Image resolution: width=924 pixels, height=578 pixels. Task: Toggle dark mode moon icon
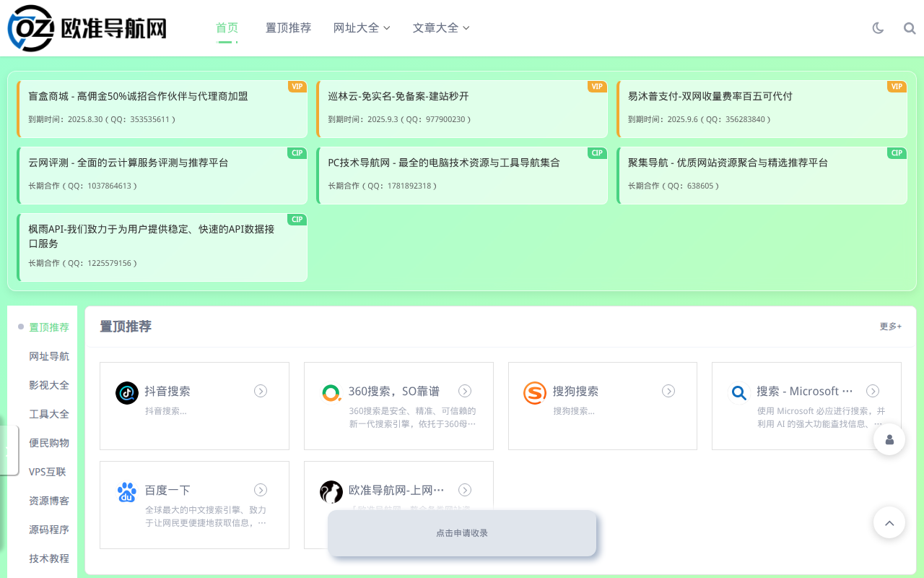click(x=878, y=28)
